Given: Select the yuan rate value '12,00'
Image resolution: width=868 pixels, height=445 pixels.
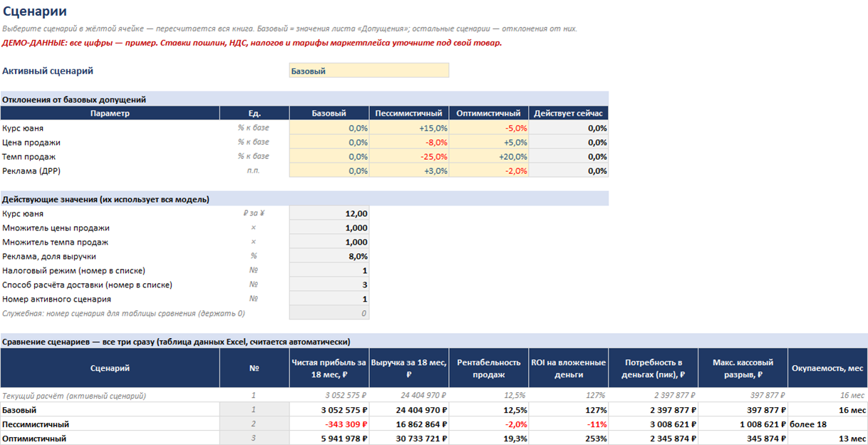Looking at the screenshot, I should click(329, 214).
